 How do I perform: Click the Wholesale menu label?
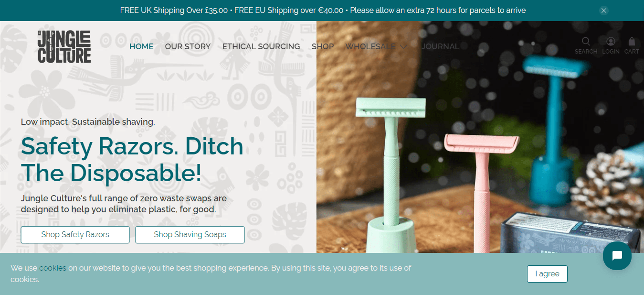click(370, 46)
